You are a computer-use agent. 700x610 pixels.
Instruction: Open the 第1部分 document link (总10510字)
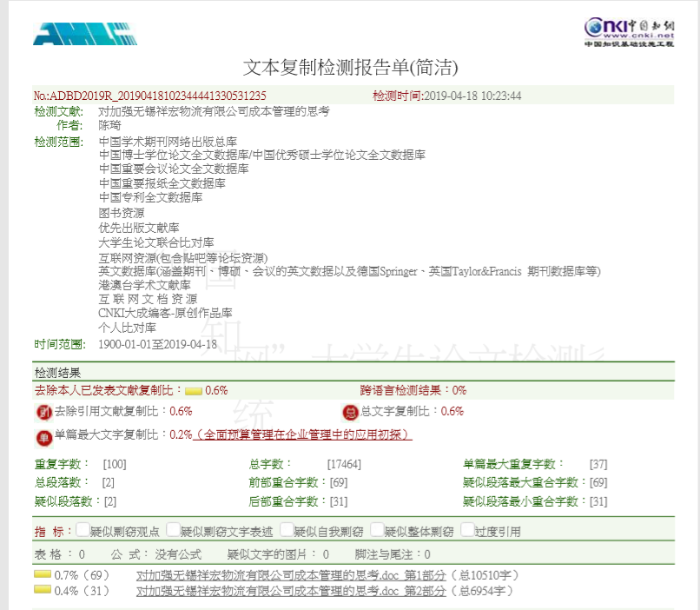click(291, 575)
